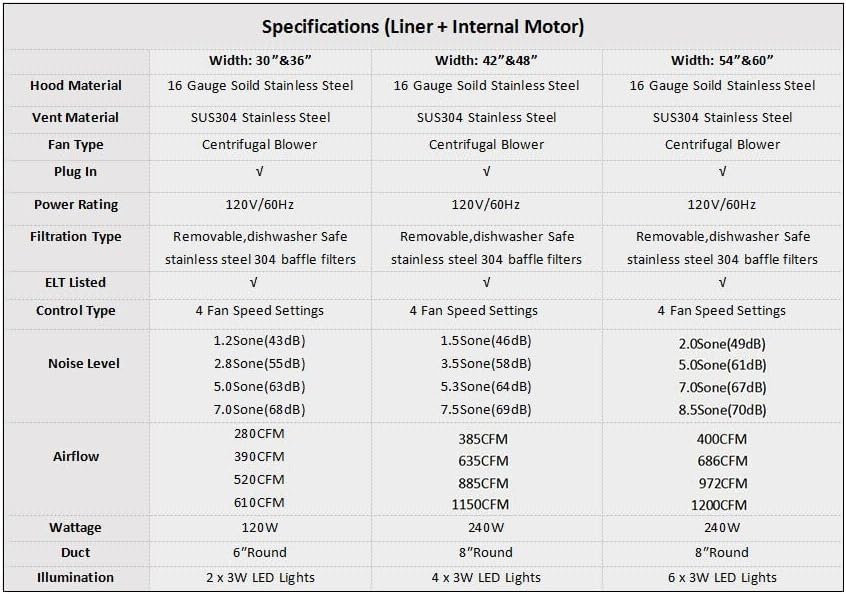Screen dimensions: 846x594
Task: Click the Specifications (Liner + Internal Motor) title
Action: (422, 27)
